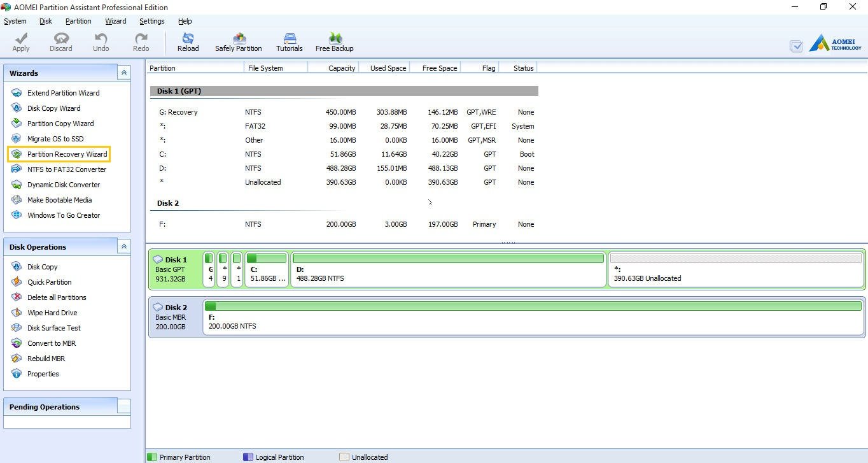Image resolution: width=868 pixels, height=463 pixels.
Task: Expand the Pending Operations panel
Action: (x=124, y=406)
